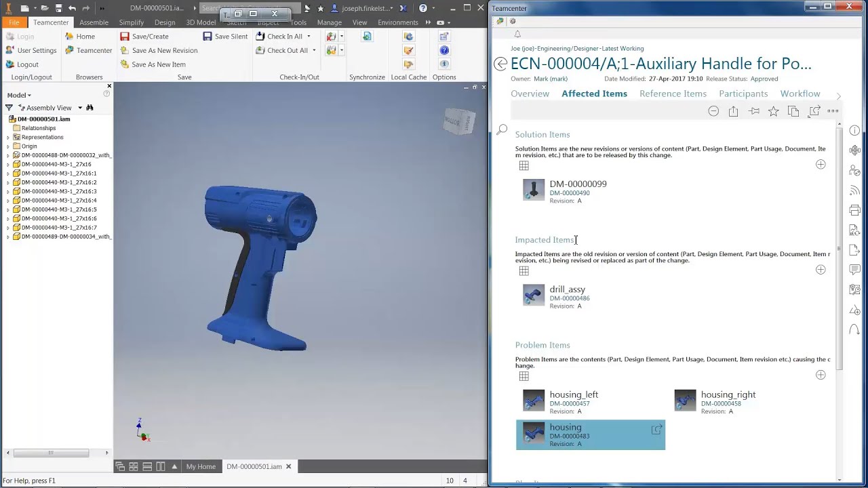
Task: Open the Reference Items tab
Action: (673, 94)
